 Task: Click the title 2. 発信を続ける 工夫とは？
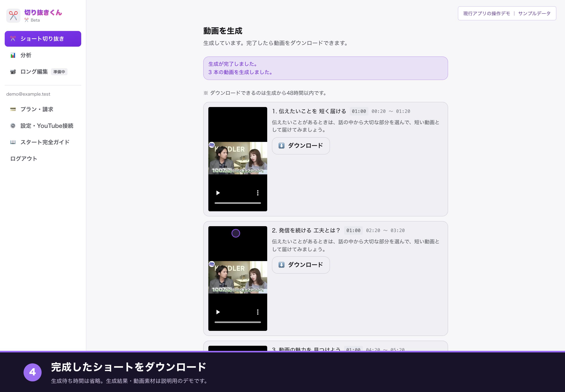[306, 230]
